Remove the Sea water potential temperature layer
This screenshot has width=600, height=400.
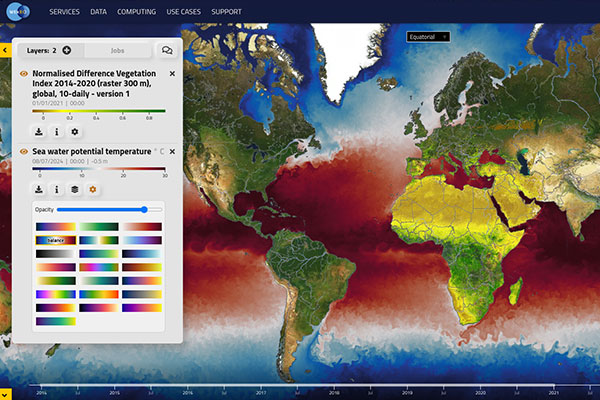pos(172,151)
